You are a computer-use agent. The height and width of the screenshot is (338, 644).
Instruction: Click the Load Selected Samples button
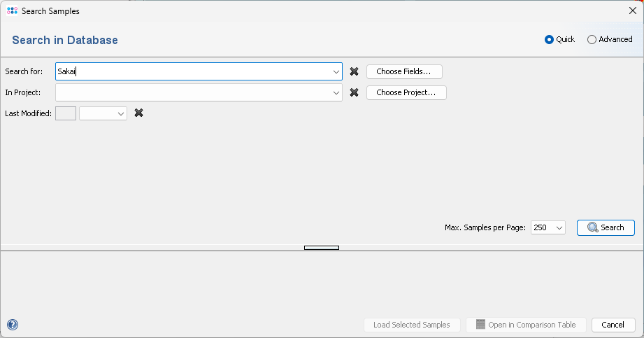coord(411,325)
